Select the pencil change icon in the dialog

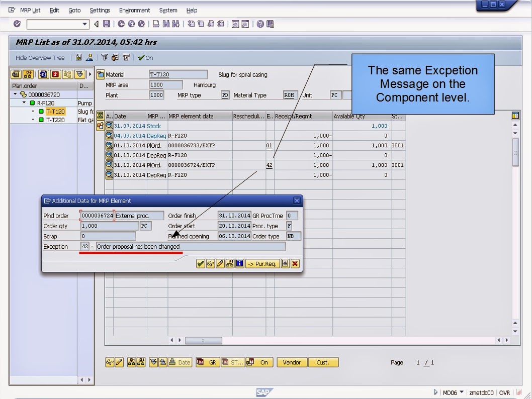point(220,263)
